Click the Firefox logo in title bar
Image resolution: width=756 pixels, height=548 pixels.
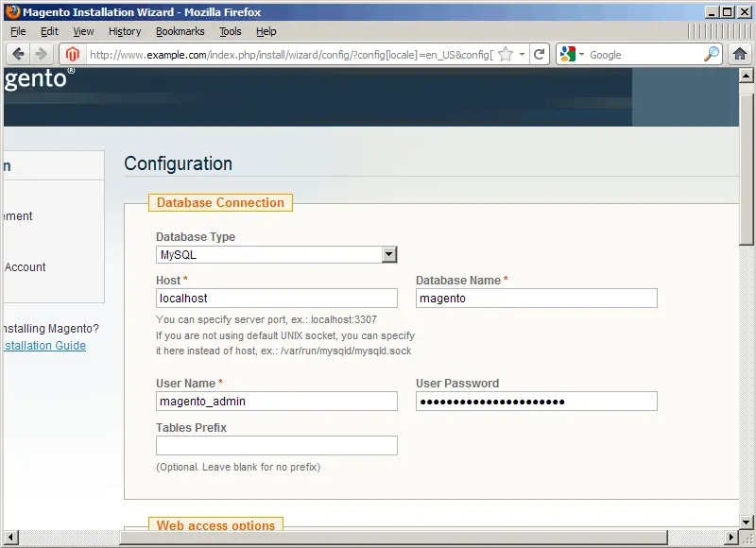[x=12, y=11]
